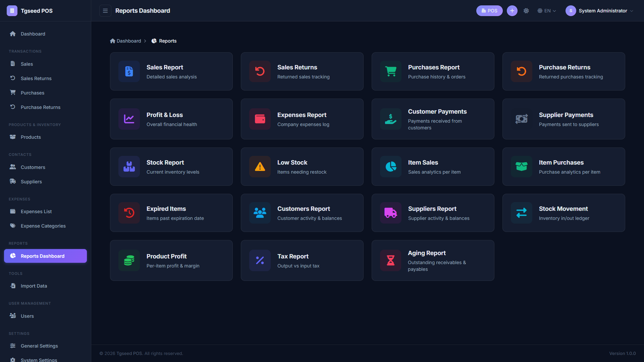
Task: Click 'Customer activity & balances' description
Action: 310,218
